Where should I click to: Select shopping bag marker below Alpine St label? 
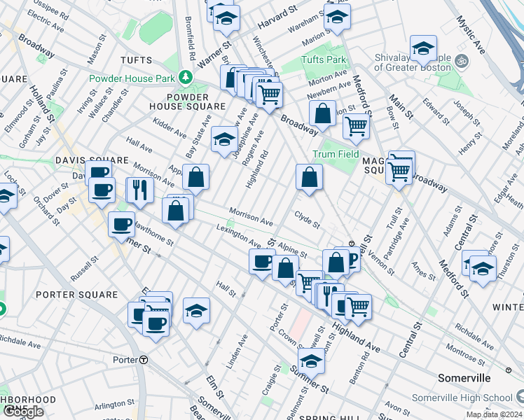coord(285,268)
